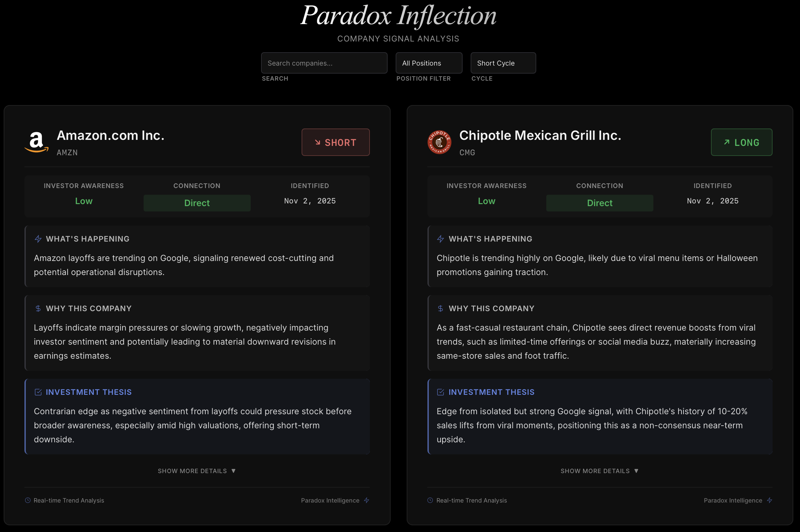The width and height of the screenshot is (800, 532).
Task: Open the Short Cycle dropdown
Action: tap(503, 63)
